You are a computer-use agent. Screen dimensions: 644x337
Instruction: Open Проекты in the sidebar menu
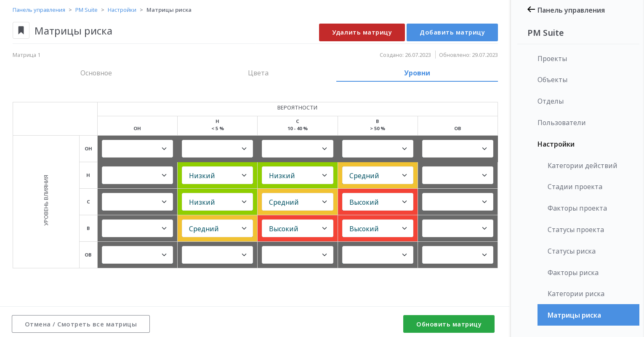pyautogui.click(x=552, y=59)
